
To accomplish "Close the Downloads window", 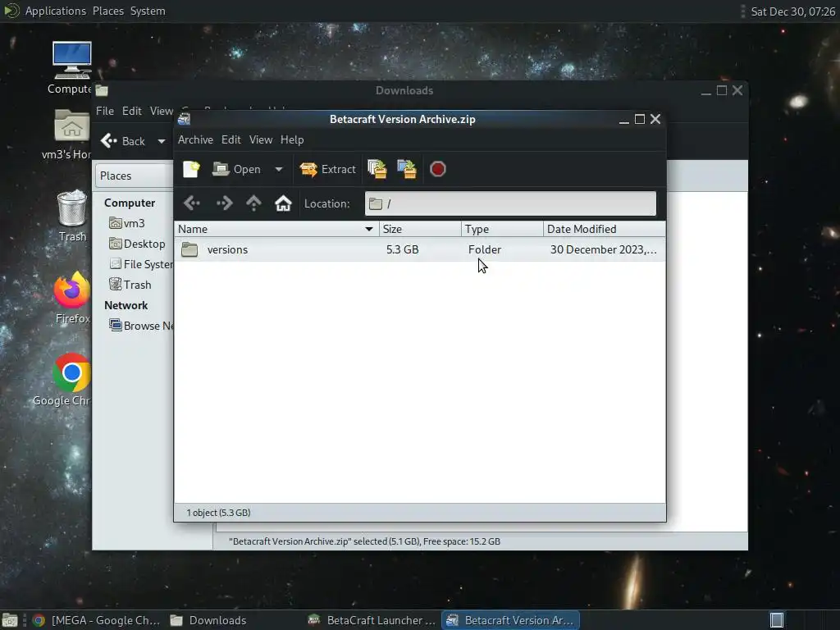I will 737,90.
